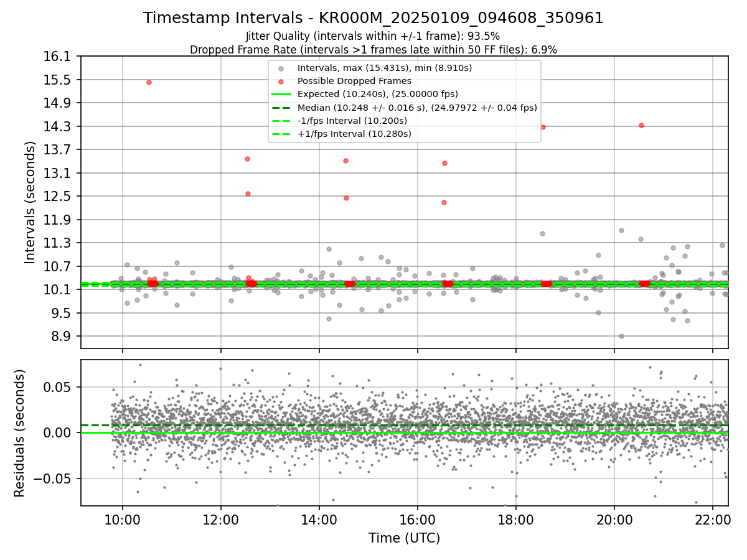
Task: Click the 14:00 time tick label
Action: coord(319,520)
